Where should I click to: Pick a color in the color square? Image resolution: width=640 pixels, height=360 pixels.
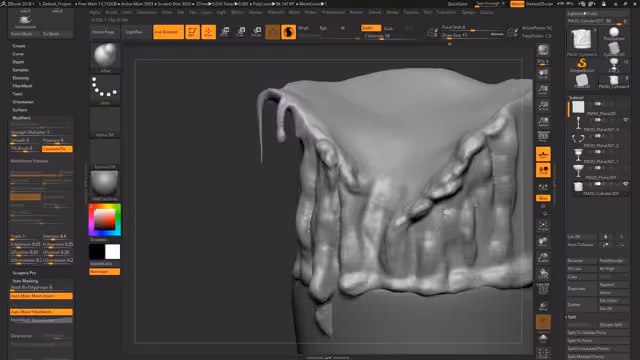[105, 220]
